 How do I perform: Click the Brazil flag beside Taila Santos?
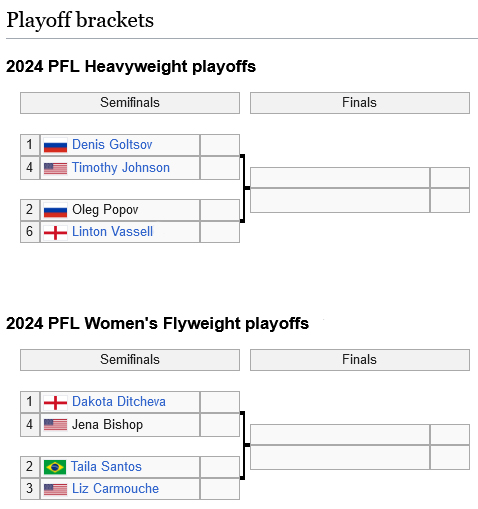55,467
